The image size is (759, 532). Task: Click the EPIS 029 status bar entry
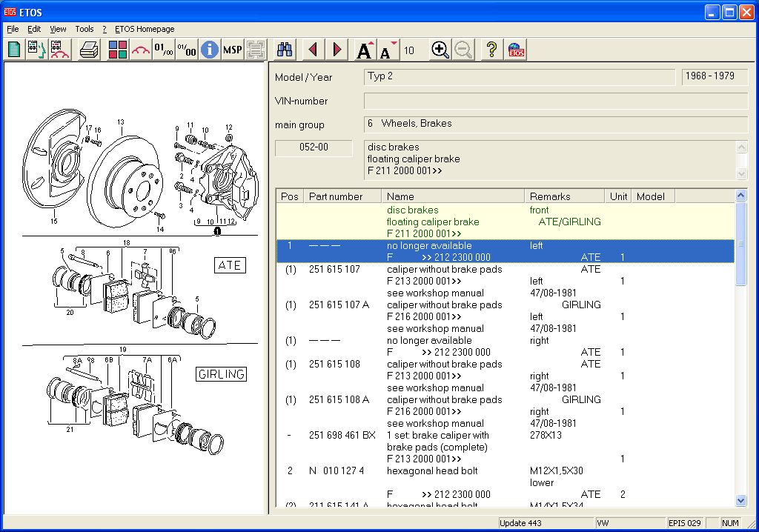(x=684, y=523)
